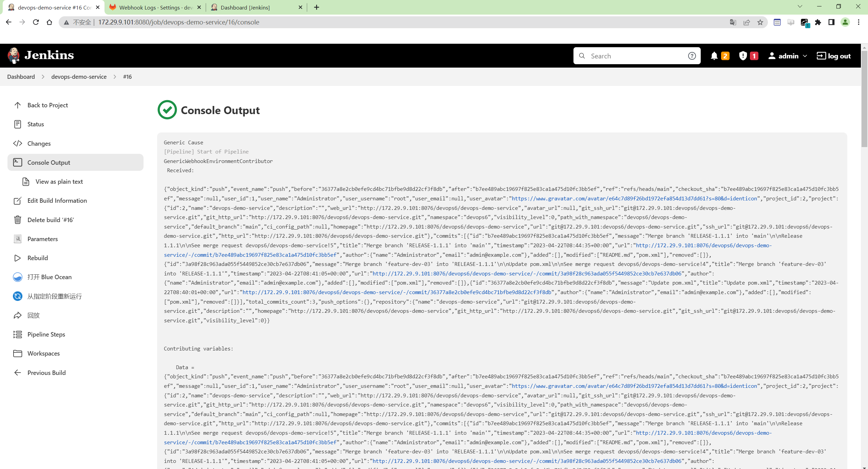Viewport: 868px width, 469px height.
Task: Click the search help question mark icon
Action: click(692, 56)
